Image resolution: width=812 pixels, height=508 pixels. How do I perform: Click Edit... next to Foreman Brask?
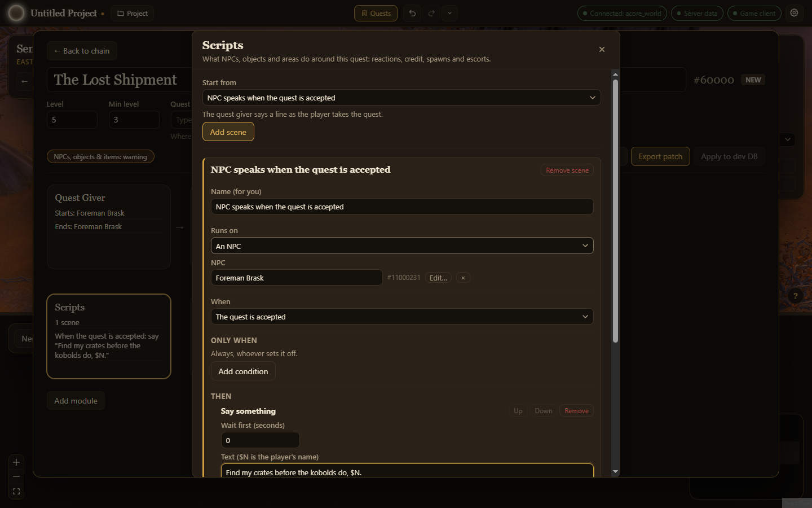pos(438,278)
